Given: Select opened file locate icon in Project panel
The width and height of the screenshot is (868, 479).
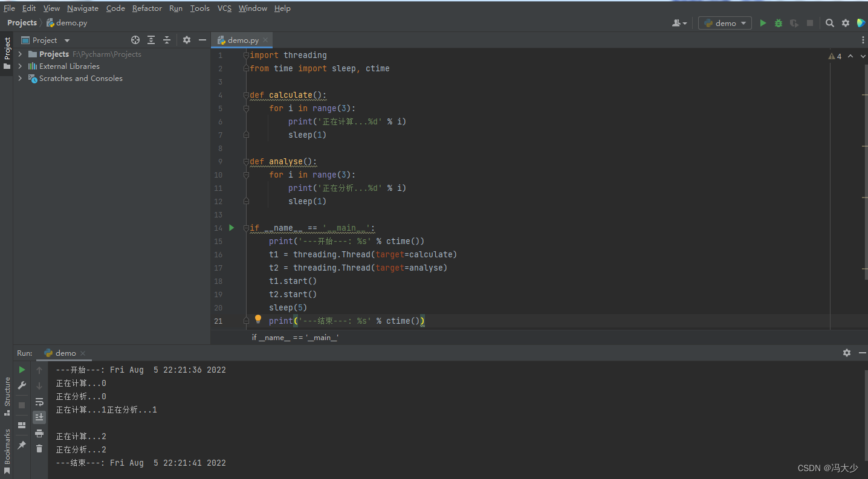Looking at the screenshot, I should point(135,40).
